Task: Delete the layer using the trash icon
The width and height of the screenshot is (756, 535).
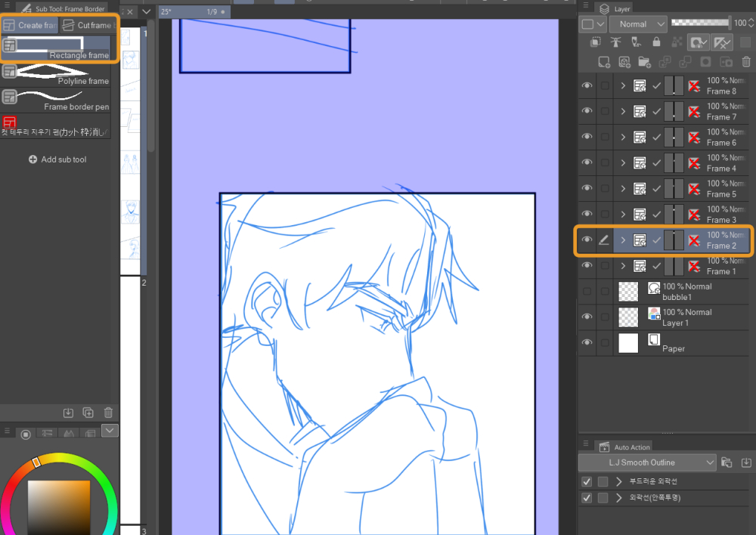Action: click(745, 61)
